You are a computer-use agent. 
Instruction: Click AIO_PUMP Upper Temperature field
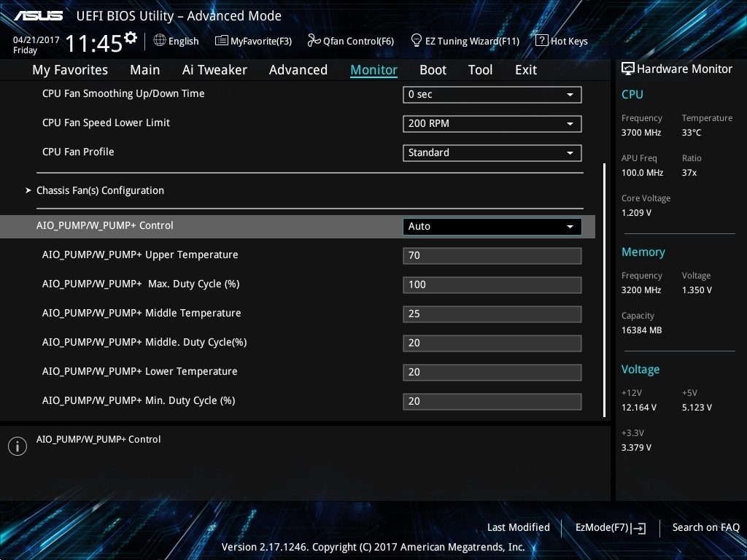492,256
